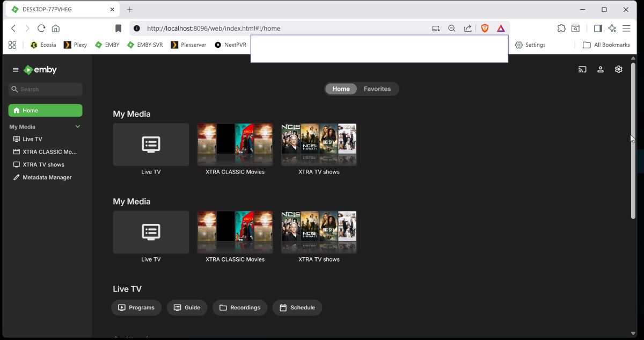Click the XTRA CLASSIC Movies film icon

(x=17, y=152)
